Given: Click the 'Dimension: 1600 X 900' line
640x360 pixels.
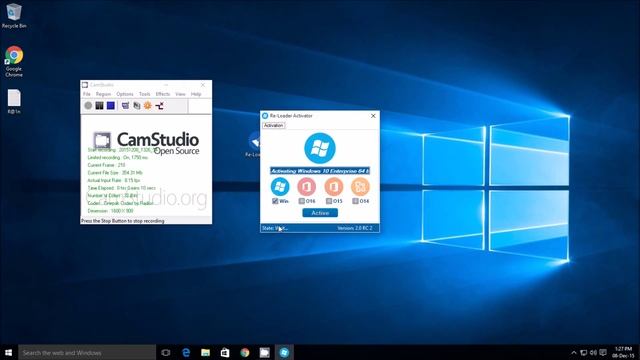Looking at the screenshot, I should 110,211.
